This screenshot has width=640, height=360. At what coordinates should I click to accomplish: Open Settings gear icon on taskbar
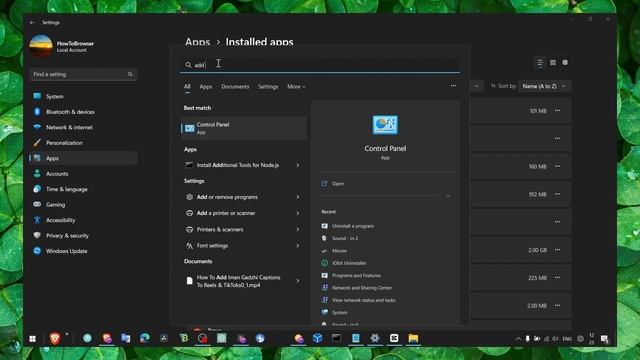[375, 338]
